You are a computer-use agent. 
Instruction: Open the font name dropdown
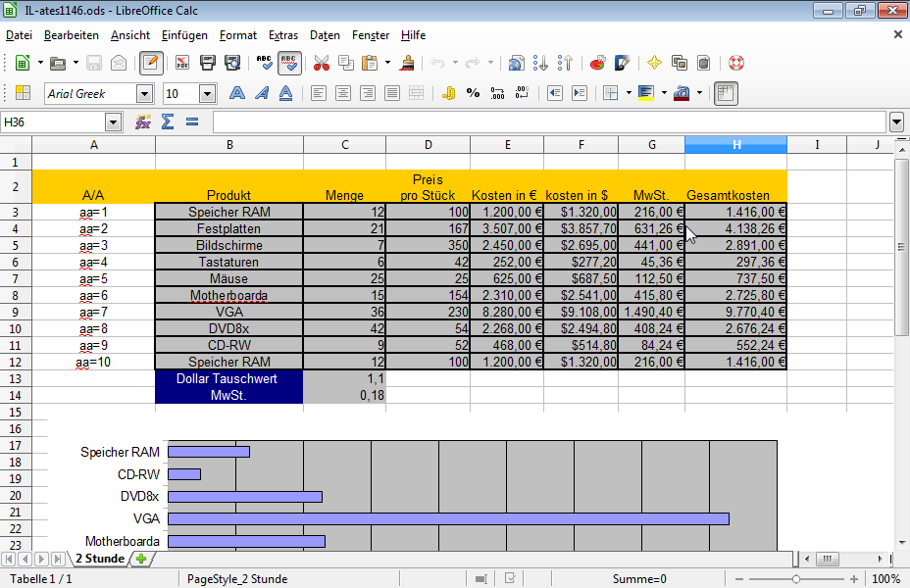click(144, 93)
